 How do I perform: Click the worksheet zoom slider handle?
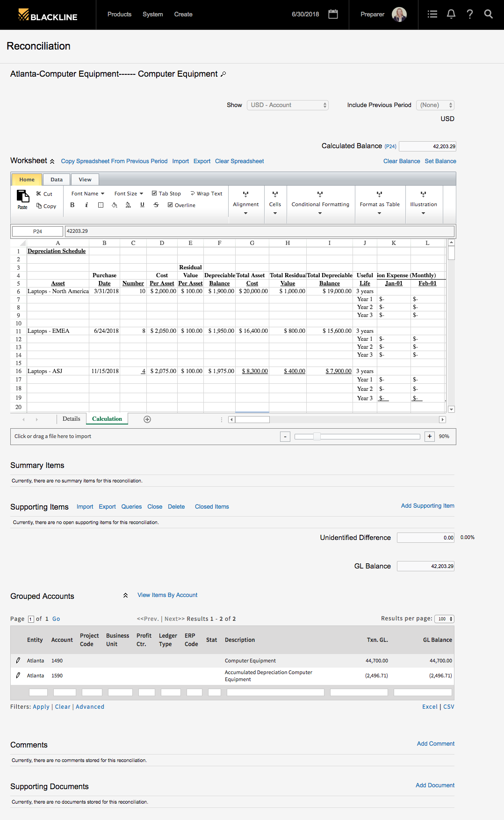(x=317, y=437)
